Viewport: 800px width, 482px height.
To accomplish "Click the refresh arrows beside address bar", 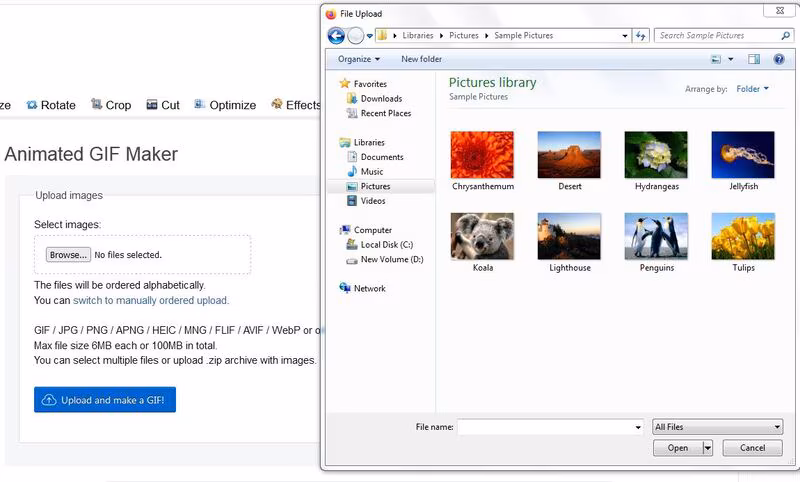I will (x=640, y=36).
